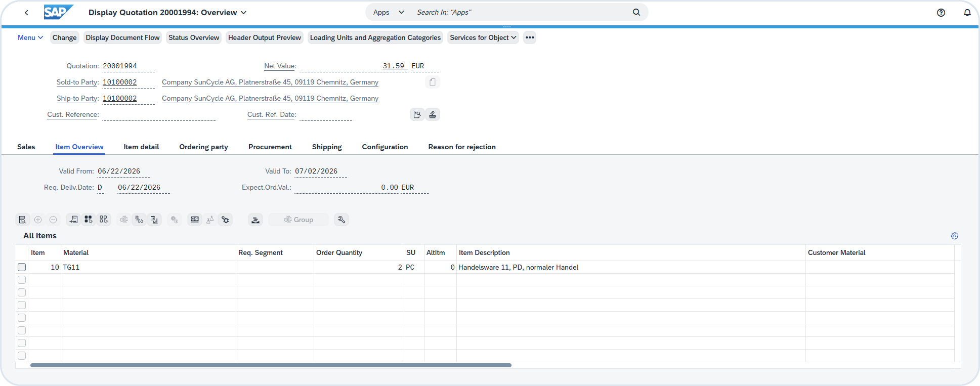
Task: Open the Services for Object dropdown
Action: (483, 37)
